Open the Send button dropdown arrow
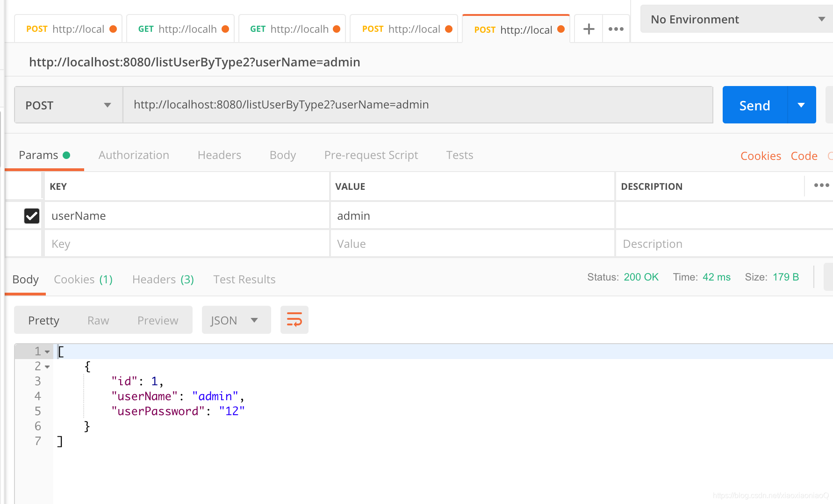 pyautogui.click(x=801, y=105)
